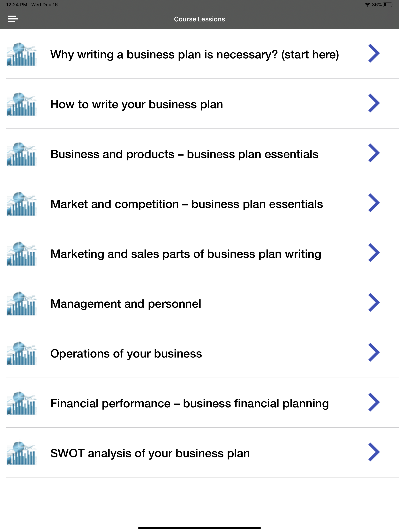Select 'Marketing and sales parts of business plan writing'

click(185, 254)
